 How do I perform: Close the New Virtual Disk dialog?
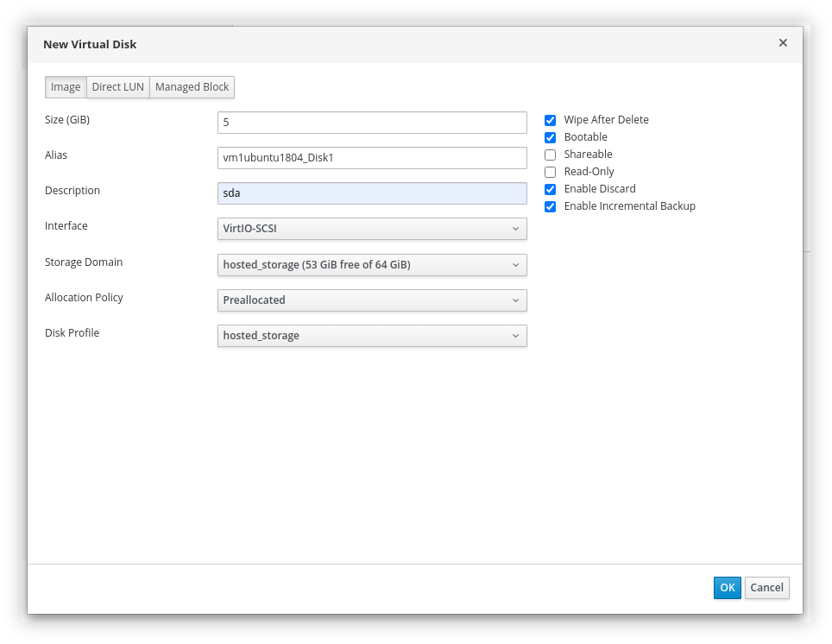coord(783,43)
